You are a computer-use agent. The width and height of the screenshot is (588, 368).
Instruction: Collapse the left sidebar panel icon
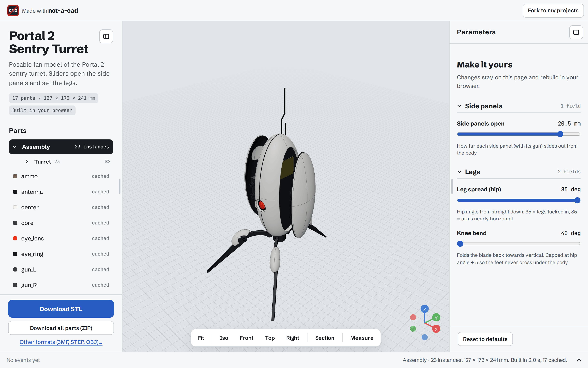(106, 37)
